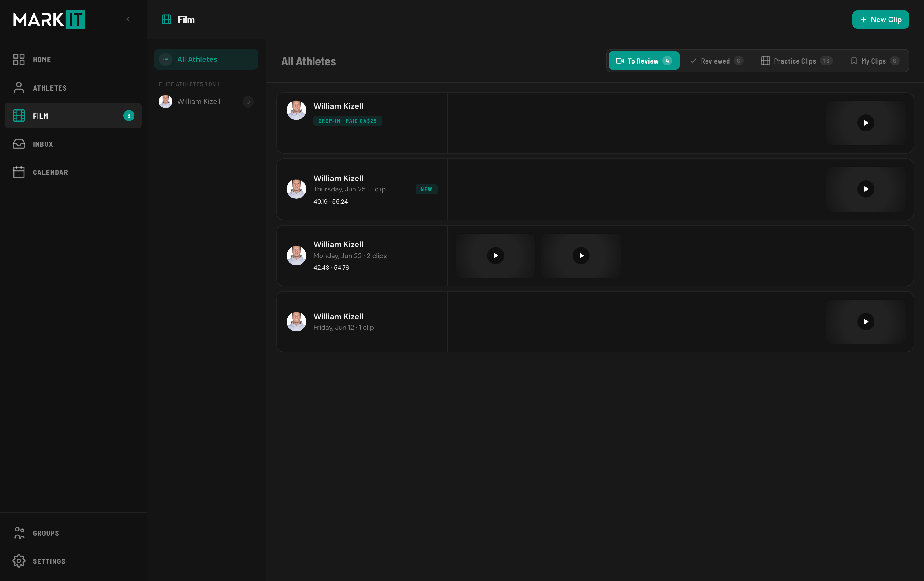
Task: Open SETTINGS in sidebar
Action: tap(49, 561)
